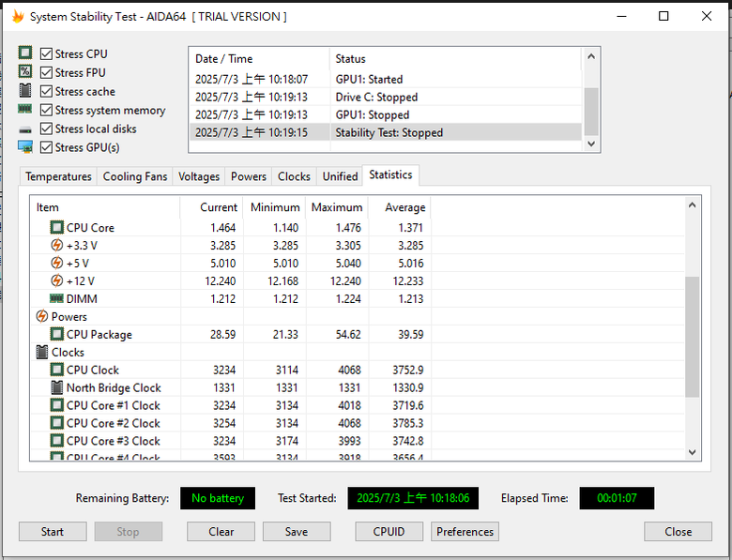Click the CPU chip icon beside Stress CPU
Screen dimensions: 732x560
[x=25, y=53]
